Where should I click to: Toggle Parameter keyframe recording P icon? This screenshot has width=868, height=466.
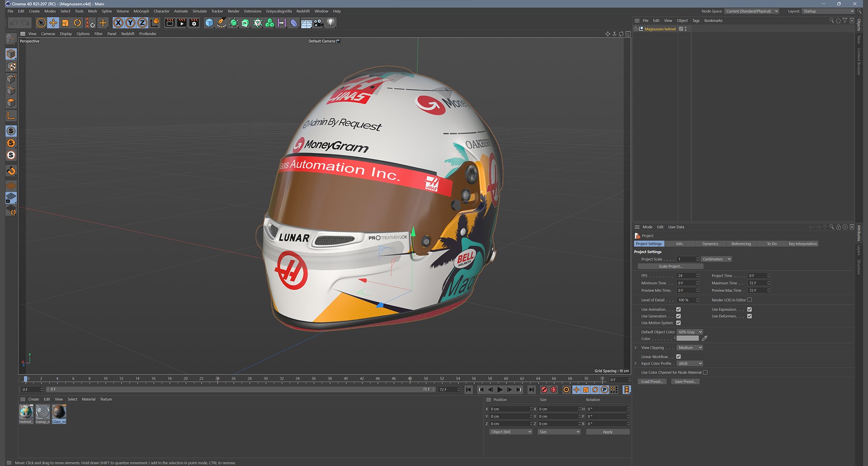point(604,390)
